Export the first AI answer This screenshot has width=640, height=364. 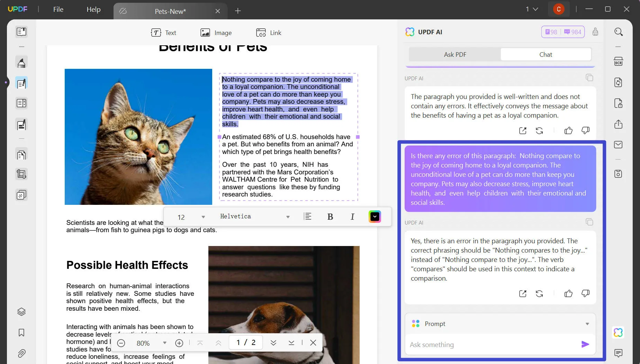[523, 130]
